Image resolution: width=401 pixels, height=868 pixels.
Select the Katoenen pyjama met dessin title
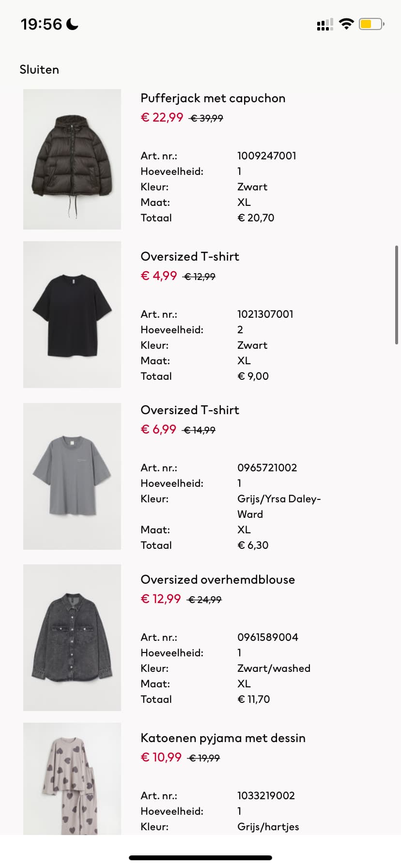pos(223,738)
